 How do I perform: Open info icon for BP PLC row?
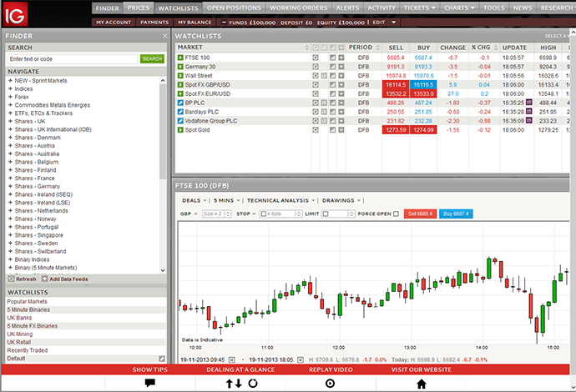click(x=324, y=103)
